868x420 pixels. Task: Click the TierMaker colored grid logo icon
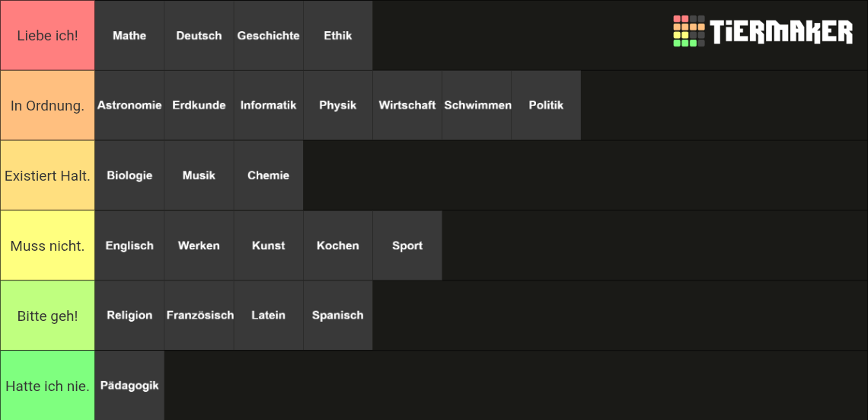click(x=688, y=31)
